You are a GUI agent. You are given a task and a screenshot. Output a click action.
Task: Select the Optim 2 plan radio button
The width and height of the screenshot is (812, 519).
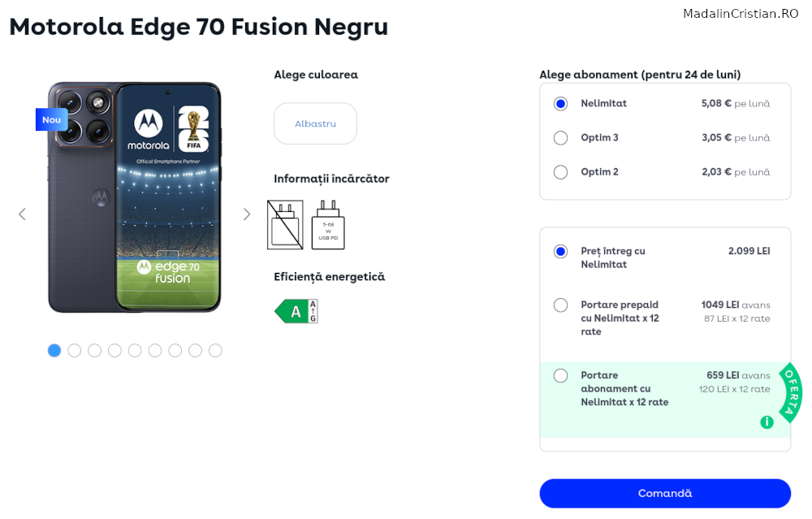point(560,171)
